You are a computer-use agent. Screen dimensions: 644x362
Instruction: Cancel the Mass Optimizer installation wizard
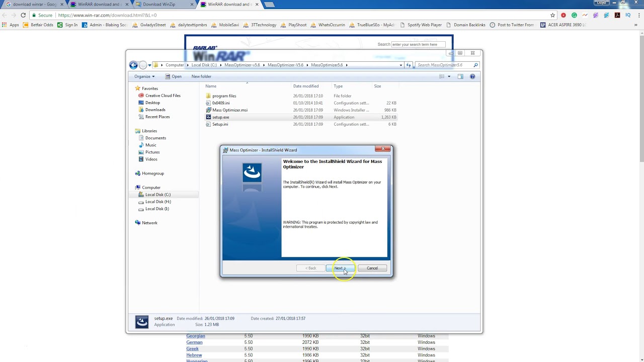tap(372, 268)
